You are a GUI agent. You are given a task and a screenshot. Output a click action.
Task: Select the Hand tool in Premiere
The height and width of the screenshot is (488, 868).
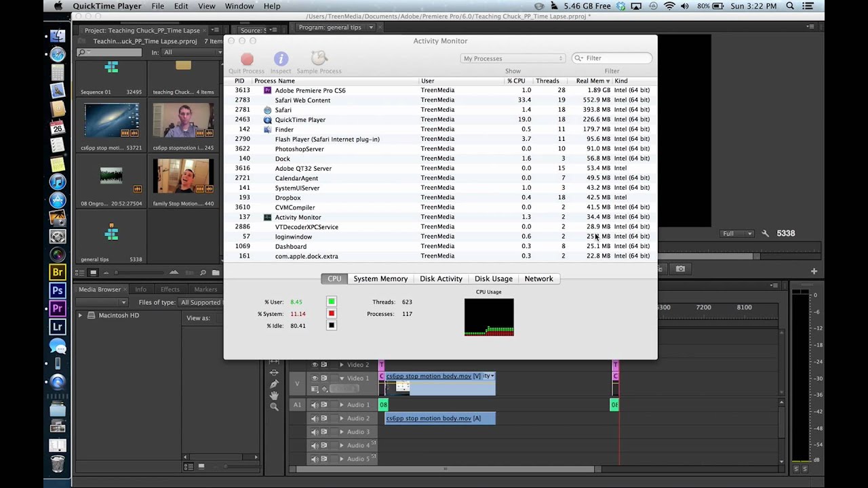click(274, 396)
